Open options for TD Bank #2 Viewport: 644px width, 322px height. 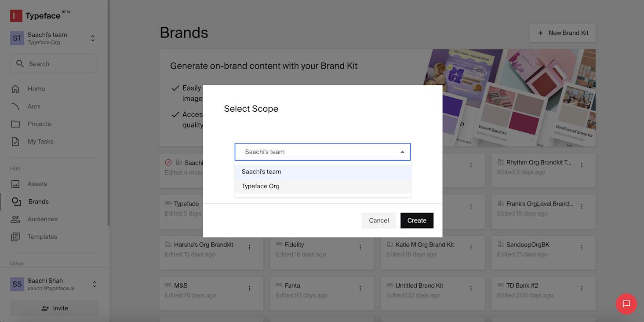point(582,288)
